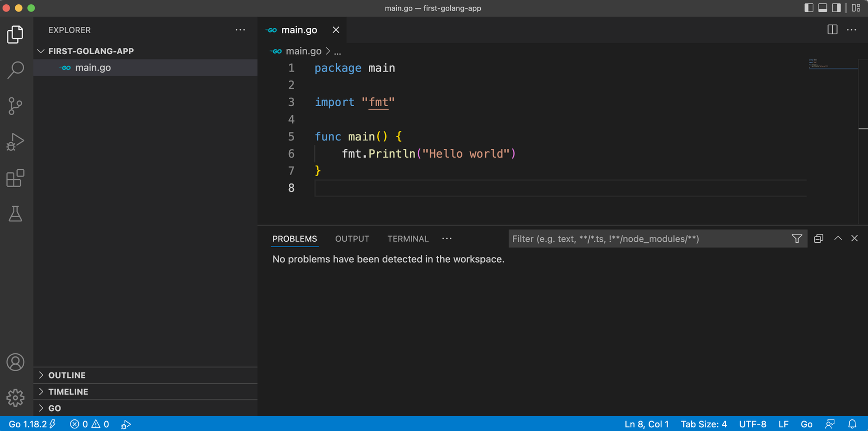Expand the OUTLINE section

(x=67, y=375)
